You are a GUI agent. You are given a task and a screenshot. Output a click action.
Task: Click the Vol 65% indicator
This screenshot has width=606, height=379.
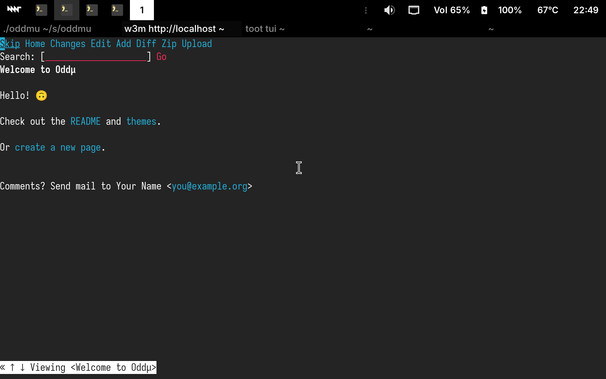pos(451,10)
